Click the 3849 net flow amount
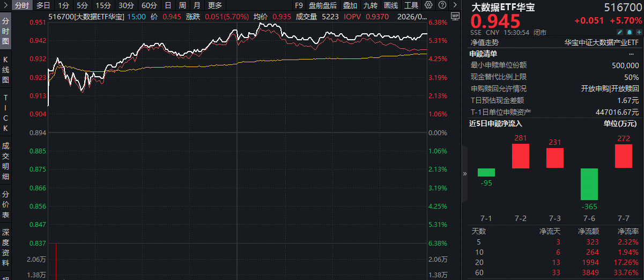The width and height of the screenshot is (644, 280). (x=590, y=273)
